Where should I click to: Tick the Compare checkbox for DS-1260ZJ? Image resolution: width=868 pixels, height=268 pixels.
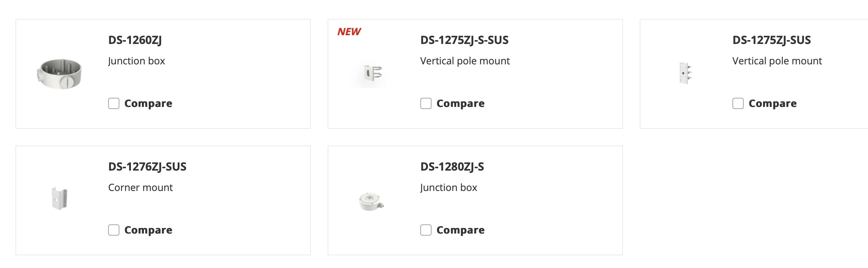pyautogui.click(x=114, y=103)
